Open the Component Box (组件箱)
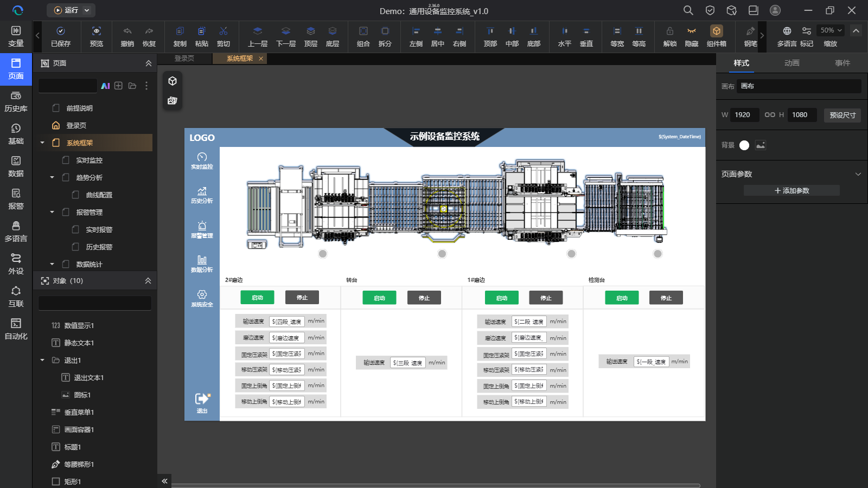The height and width of the screenshot is (488, 868). coord(716,36)
